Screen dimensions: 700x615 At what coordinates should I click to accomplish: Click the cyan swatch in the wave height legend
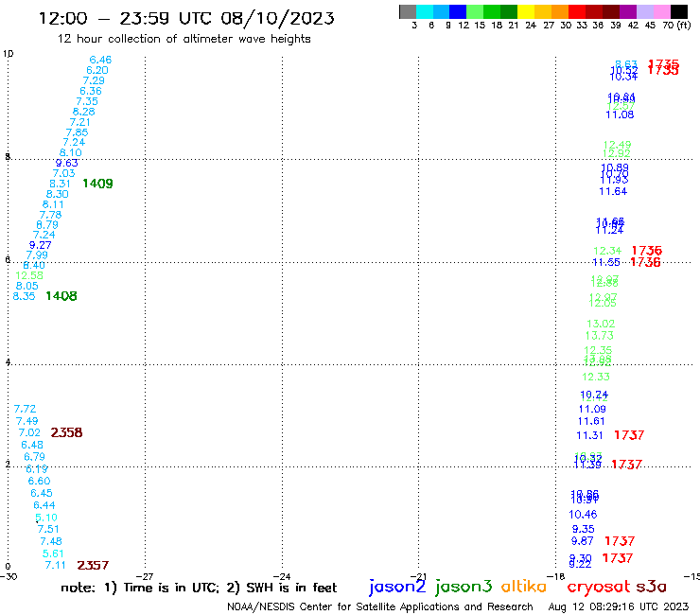[x=425, y=11]
